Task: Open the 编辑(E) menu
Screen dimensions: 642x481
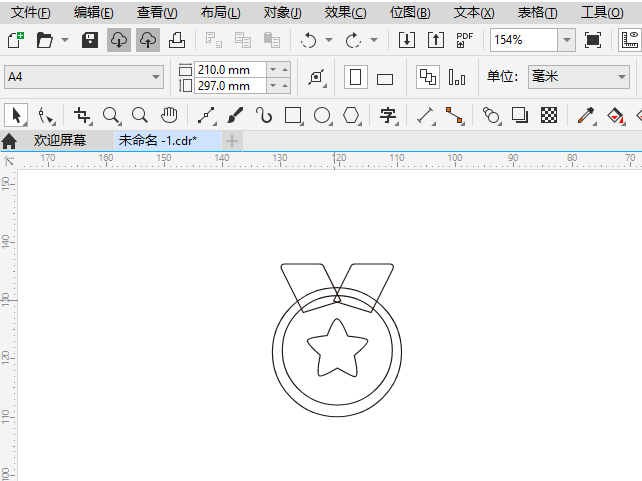Action: [94, 13]
